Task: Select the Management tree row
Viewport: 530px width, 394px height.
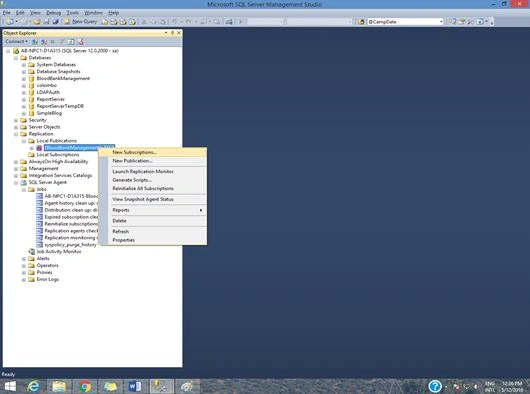Action: [43, 169]
